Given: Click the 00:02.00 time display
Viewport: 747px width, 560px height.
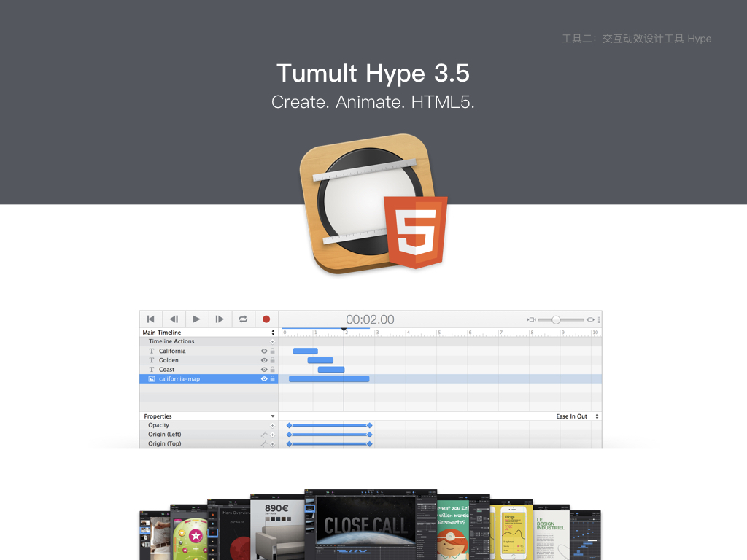Looking at the screenshot, I should coord(370,319).
